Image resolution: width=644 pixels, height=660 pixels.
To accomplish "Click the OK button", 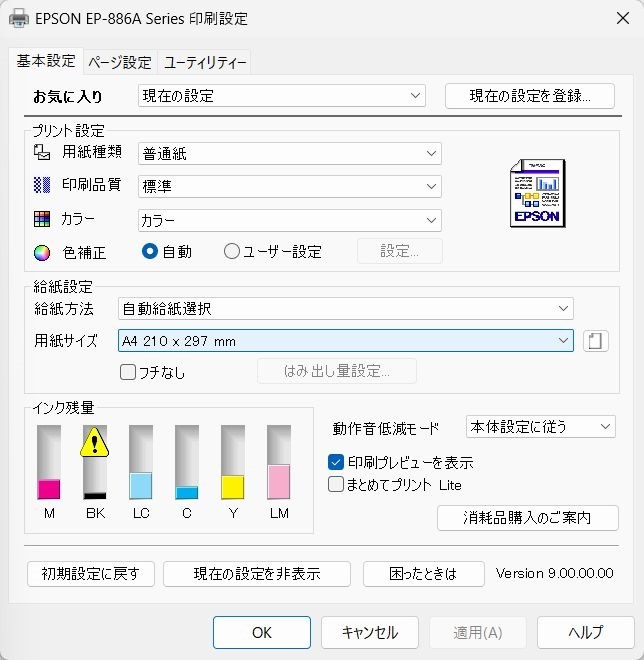I will click(x=262, y=632).
